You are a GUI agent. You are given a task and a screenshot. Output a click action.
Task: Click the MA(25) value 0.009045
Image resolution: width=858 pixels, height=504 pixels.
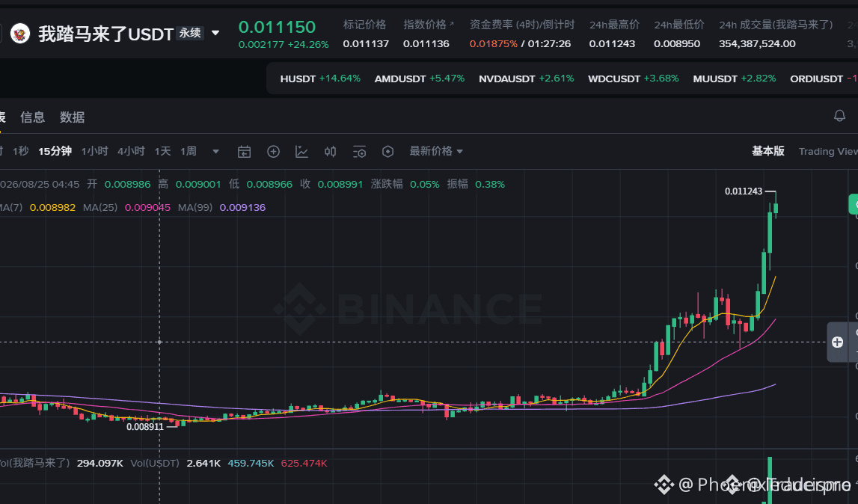(147, 207)
